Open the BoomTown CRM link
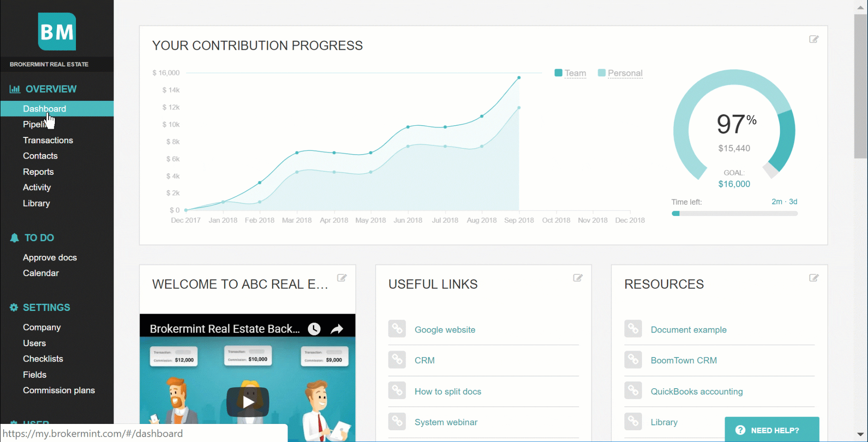 coord(684,360)
